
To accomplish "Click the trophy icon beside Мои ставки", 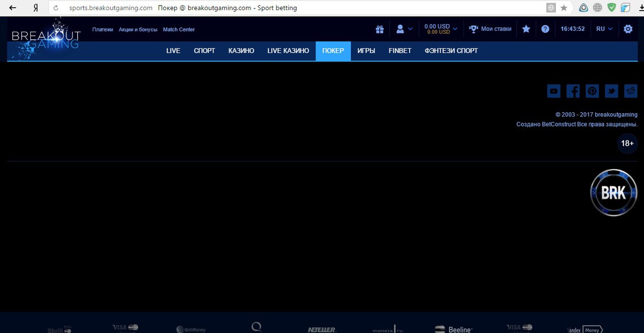I will pos(473,29).
